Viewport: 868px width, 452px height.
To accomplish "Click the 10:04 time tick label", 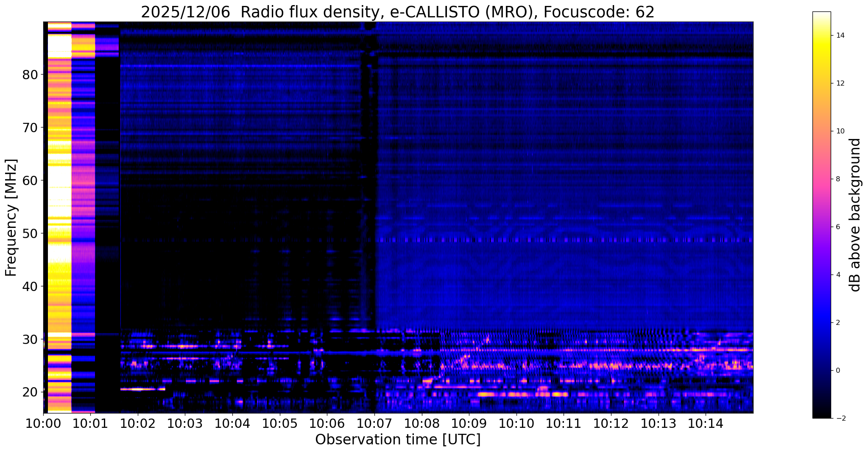I will coord(232,423).
